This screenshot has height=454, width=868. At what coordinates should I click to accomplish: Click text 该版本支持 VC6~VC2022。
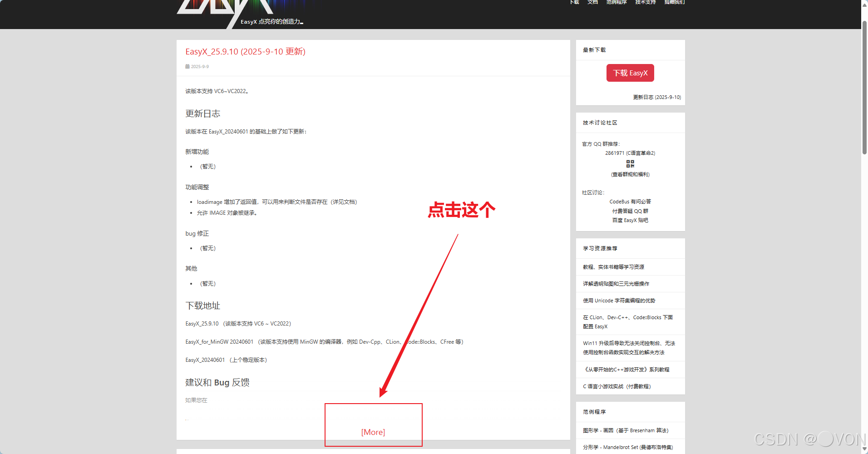[217, 91]
